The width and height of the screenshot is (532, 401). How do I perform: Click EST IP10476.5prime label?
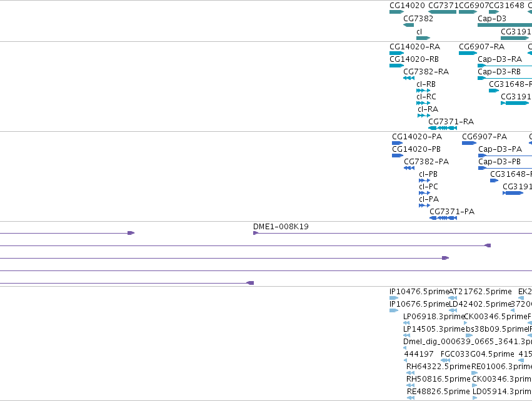(419, 292)
